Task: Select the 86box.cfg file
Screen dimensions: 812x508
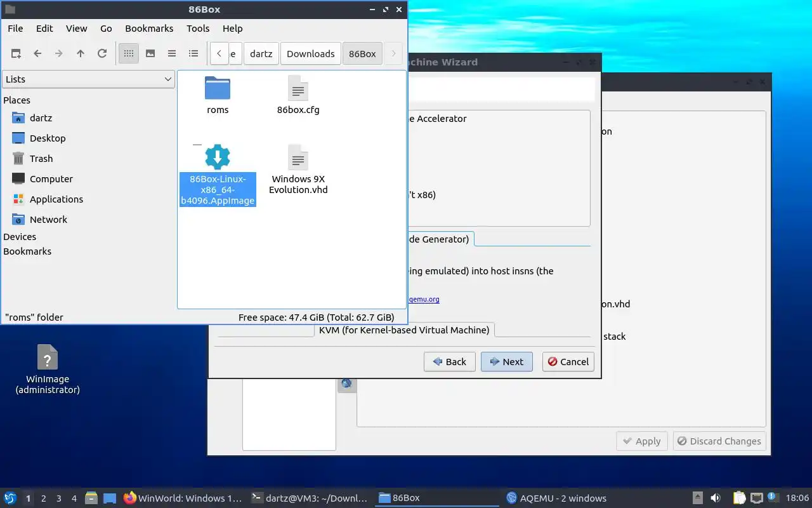Action: (x=298, y=95)
